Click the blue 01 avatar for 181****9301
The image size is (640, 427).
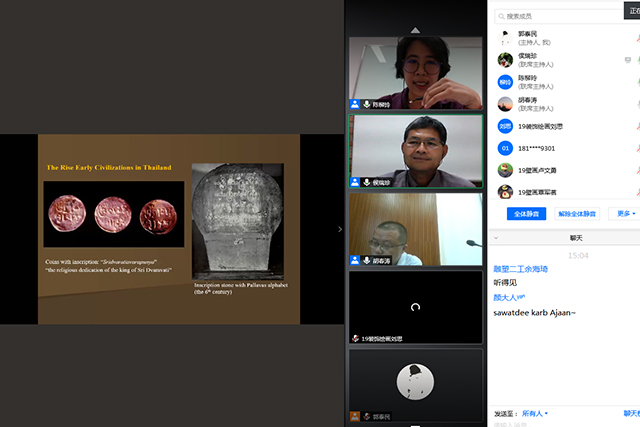coord(506,148)
